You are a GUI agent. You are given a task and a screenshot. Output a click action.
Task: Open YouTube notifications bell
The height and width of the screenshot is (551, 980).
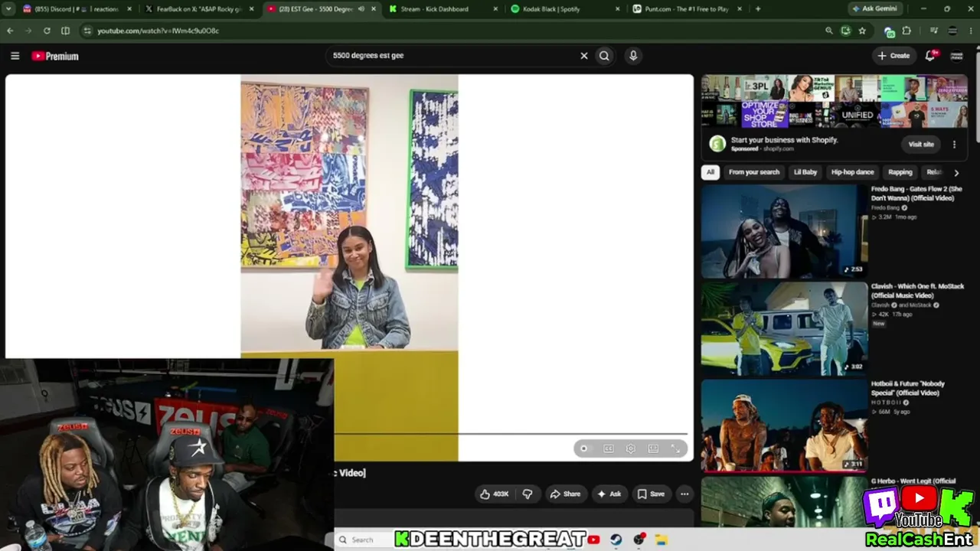pos(930,55)
